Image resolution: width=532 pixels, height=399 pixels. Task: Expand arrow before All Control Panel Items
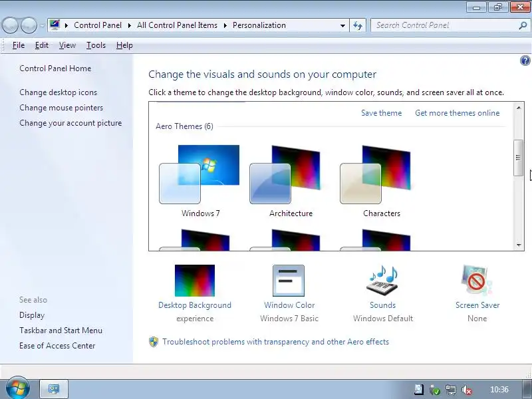[x=130, y=25]
